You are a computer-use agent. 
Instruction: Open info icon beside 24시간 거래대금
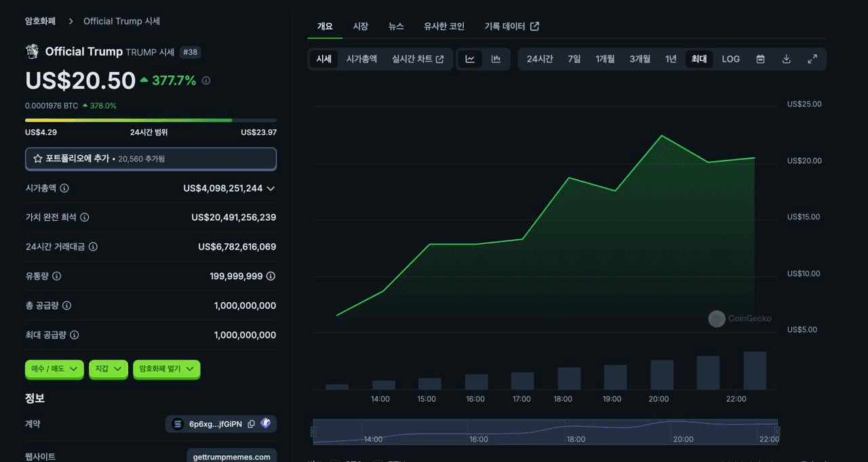coord(93,247)
